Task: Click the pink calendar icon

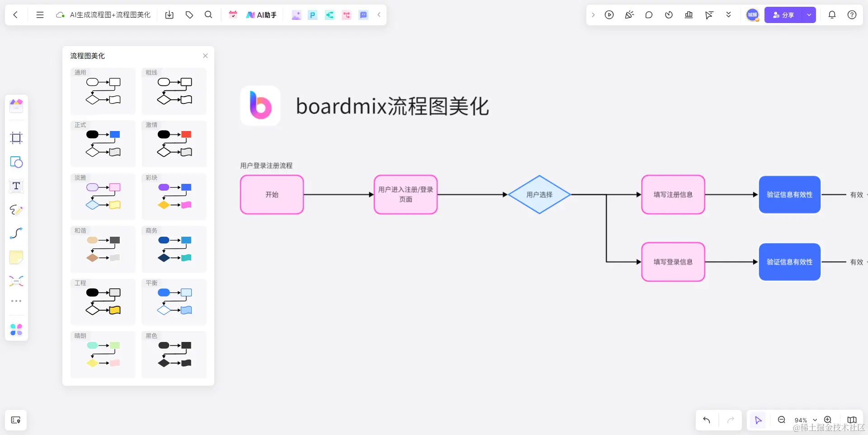Action: (x=233, y=15)
